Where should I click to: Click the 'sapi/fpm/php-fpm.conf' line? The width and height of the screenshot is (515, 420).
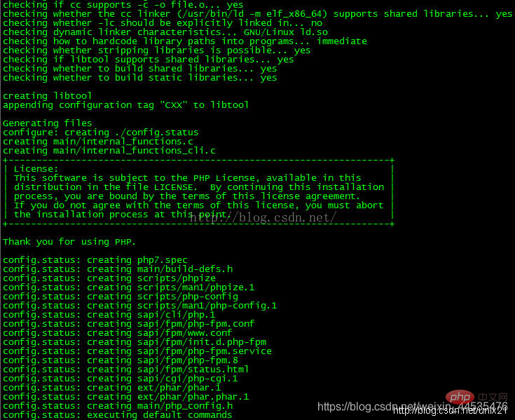click(x=129, y=324)
